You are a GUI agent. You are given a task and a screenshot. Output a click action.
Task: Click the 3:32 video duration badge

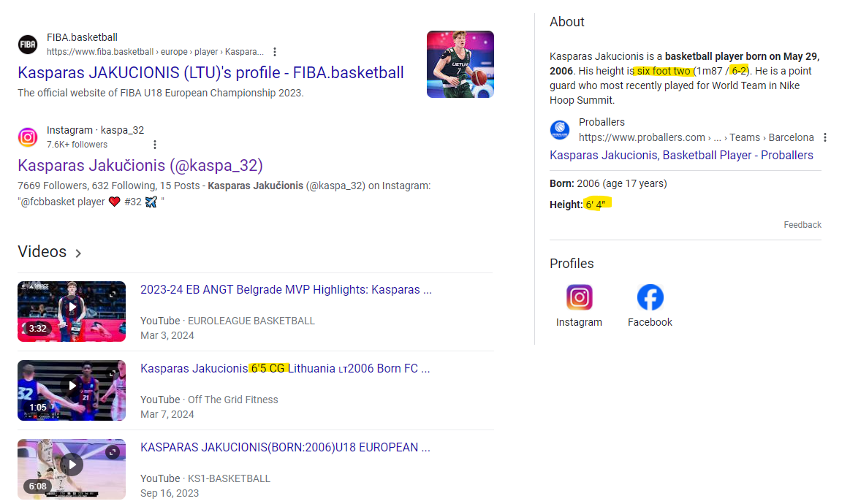pos(37,329)
